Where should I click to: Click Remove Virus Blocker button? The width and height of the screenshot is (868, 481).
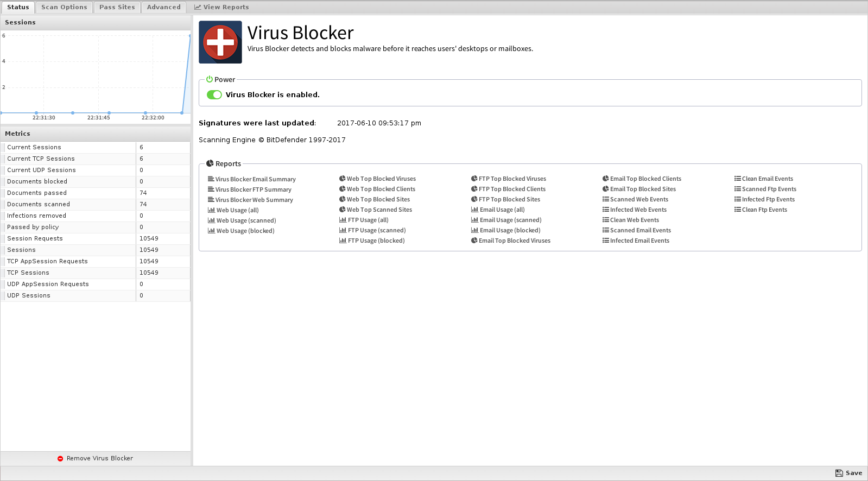click(x=96, y=458)
